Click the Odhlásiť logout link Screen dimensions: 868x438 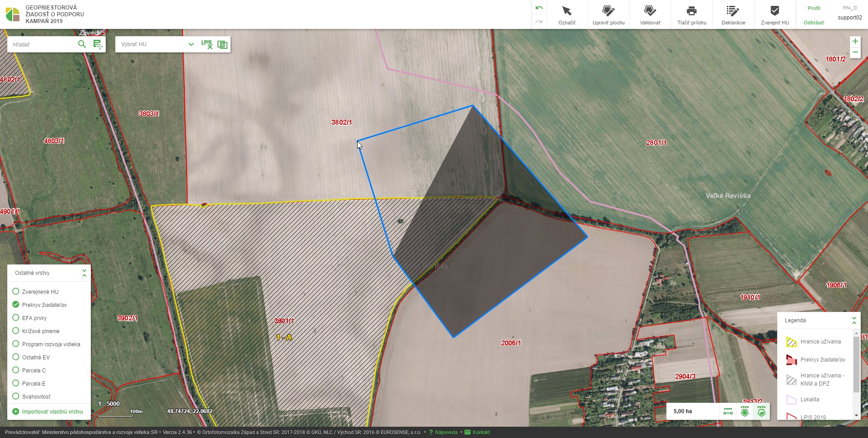coord(814,23)
